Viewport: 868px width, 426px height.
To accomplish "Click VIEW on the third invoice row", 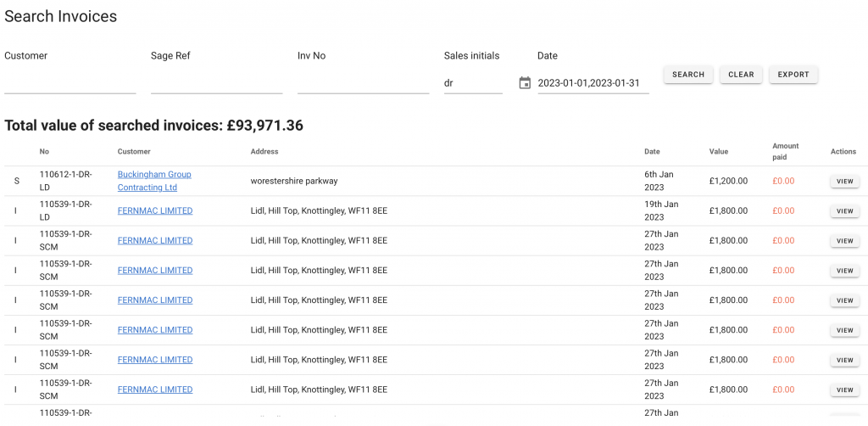I will [844, 241].
